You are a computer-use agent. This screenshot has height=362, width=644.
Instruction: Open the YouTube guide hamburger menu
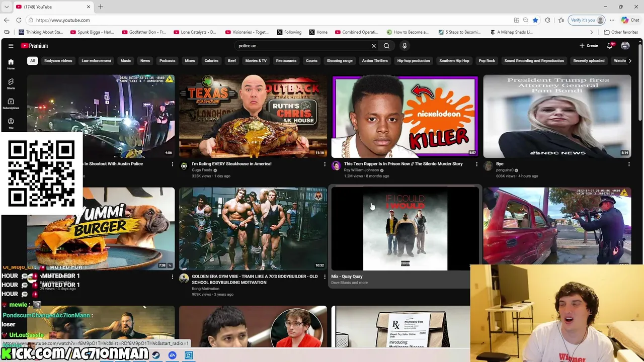click(11, 46)
